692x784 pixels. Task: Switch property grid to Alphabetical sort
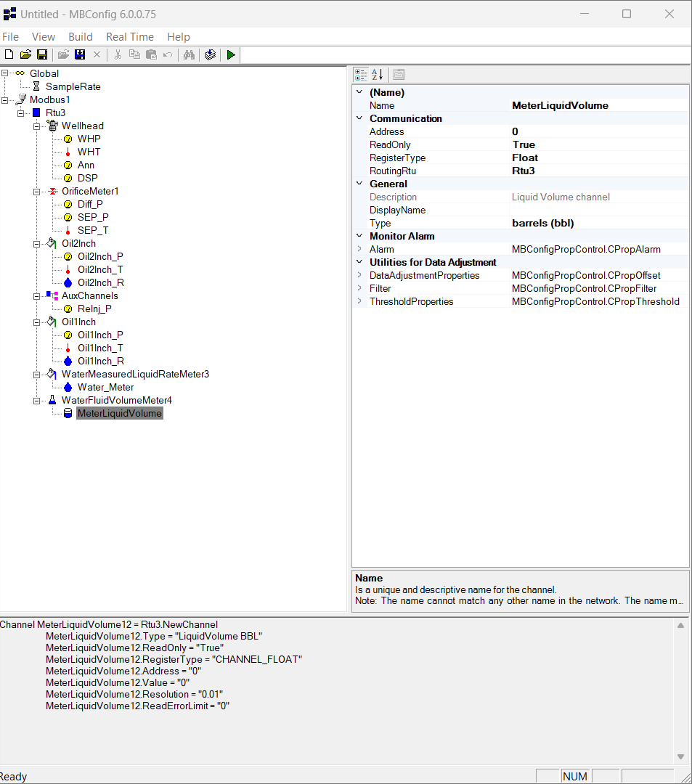tap(378, 74)
